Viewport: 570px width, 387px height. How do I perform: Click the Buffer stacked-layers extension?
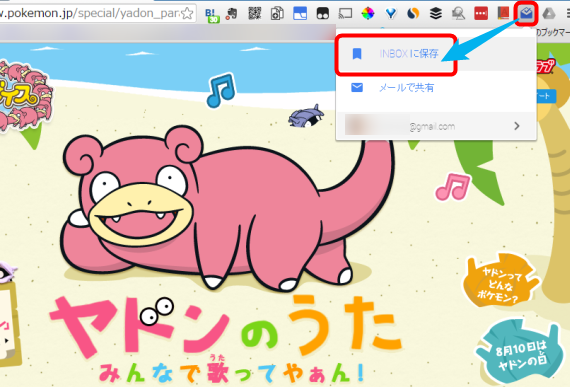click(435, 14)
